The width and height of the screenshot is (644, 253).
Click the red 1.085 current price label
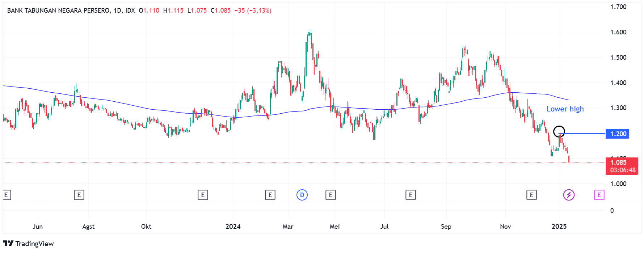618,163
